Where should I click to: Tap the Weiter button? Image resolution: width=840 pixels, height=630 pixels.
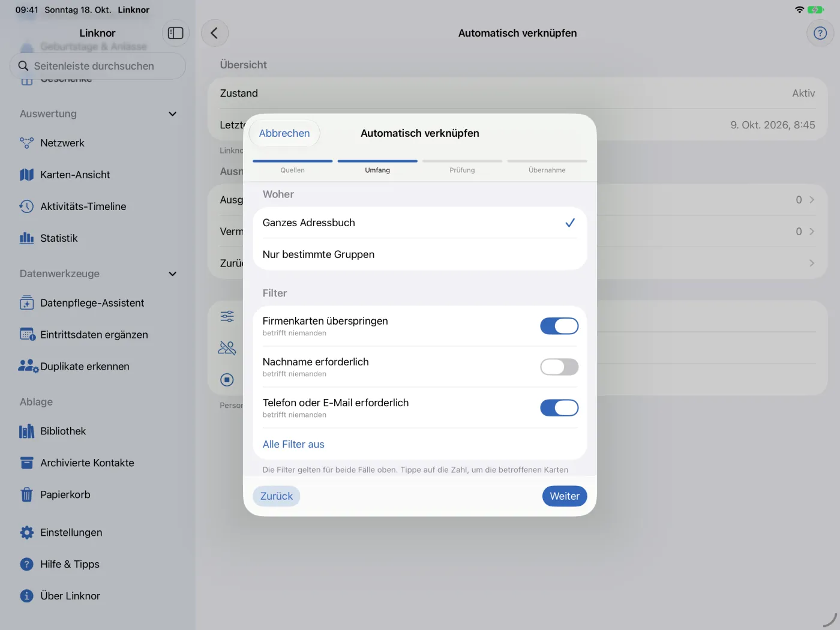(x=565, y=496)
